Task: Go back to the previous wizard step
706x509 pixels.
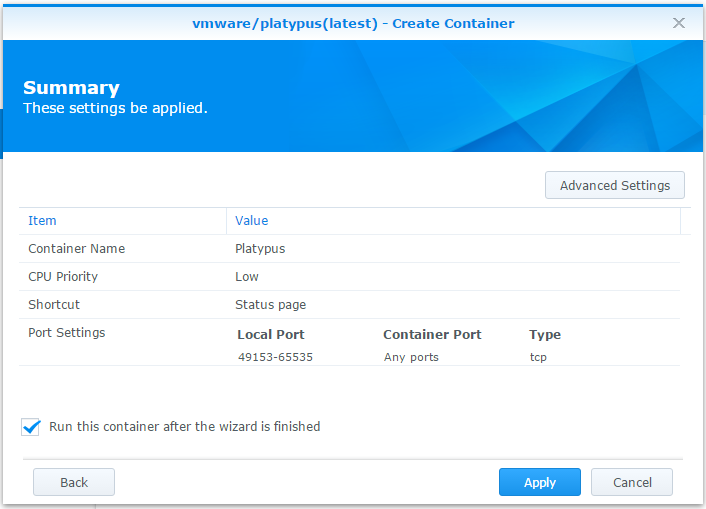Action: pos(74,482)
